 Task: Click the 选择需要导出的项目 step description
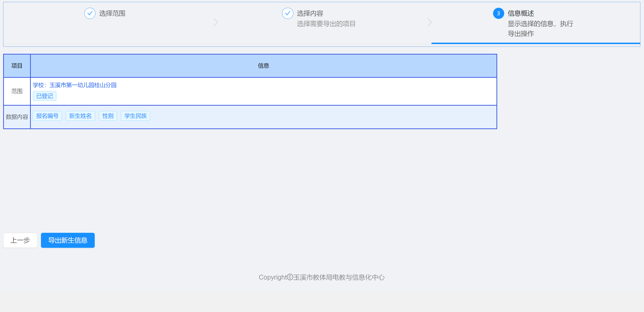326,24
